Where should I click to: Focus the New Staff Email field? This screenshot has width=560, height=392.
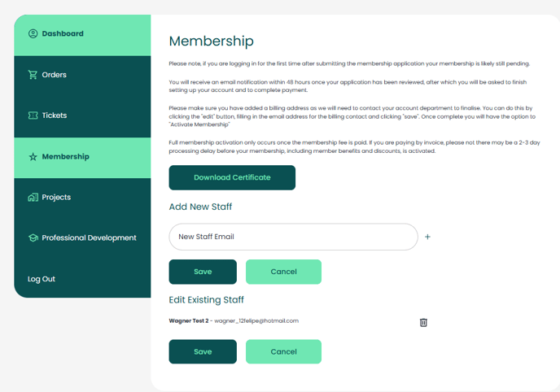[x=293, y=237]
